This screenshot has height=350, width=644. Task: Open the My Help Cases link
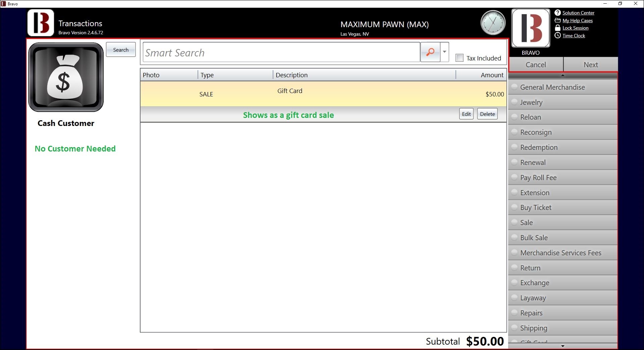coord(578,20)
